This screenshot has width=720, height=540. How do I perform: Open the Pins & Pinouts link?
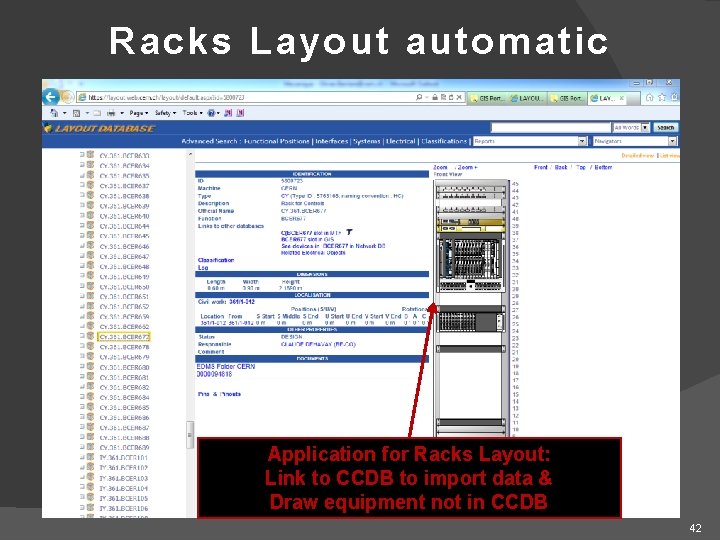219,394
